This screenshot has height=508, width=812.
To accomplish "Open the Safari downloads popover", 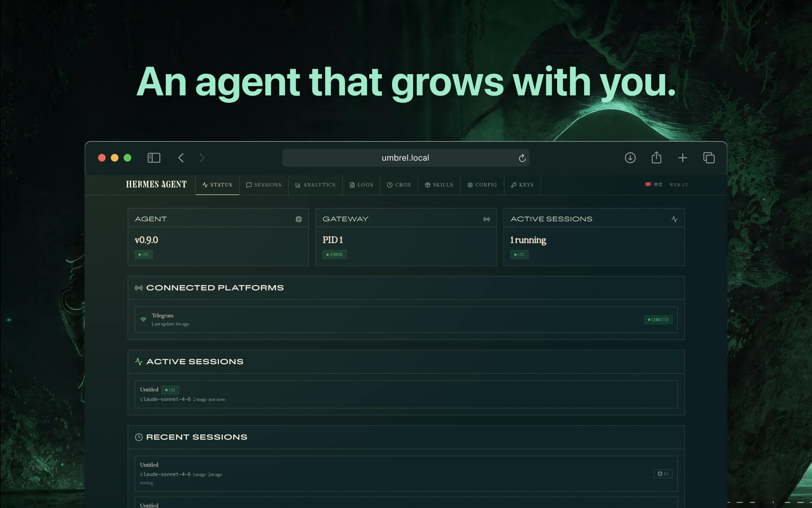I will pyautogui.click(x=630, y=158).
